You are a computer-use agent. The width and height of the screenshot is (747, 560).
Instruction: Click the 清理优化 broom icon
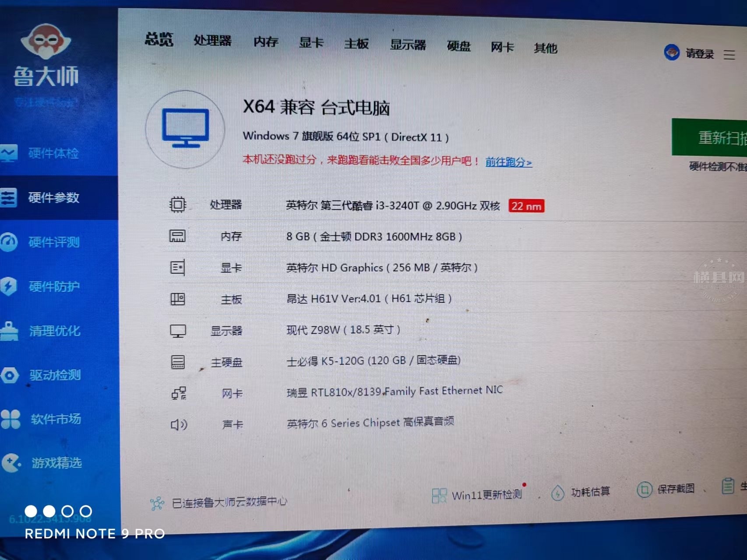9,331
